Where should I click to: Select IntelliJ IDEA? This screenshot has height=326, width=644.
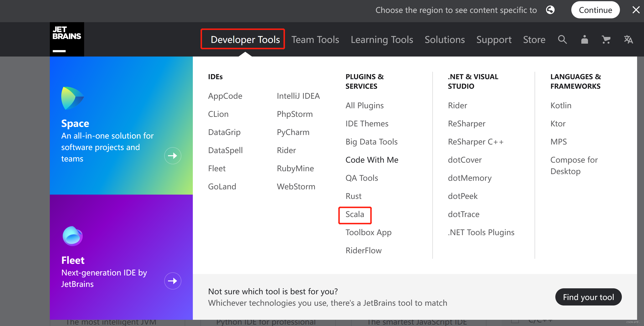coord(298,96)
